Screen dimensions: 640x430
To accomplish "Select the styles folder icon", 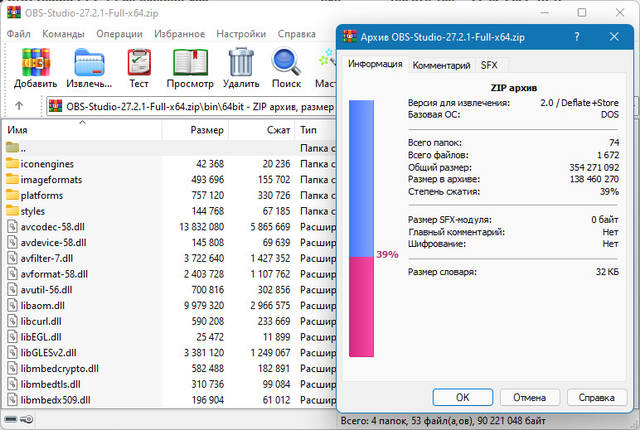I will [x=12, y=211].
